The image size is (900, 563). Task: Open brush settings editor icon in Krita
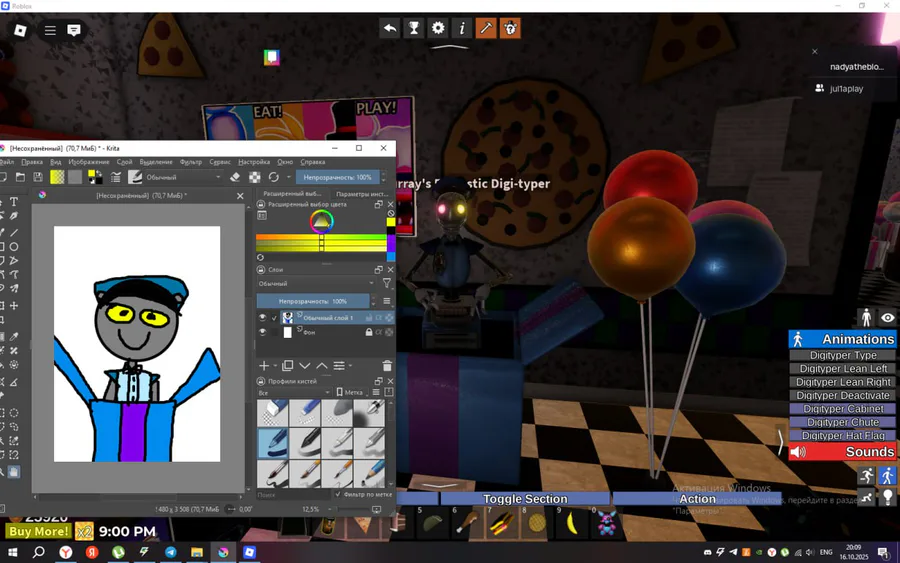(115, 177)
